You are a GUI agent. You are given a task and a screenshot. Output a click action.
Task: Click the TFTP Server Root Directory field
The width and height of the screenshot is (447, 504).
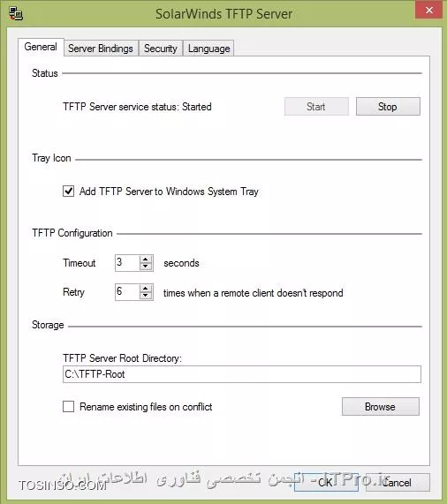coord(242,374)
